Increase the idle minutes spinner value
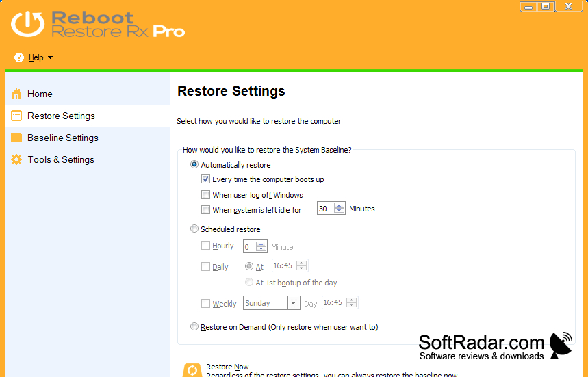The height and width of the screenshot is (377, 588). click(340, 206)
